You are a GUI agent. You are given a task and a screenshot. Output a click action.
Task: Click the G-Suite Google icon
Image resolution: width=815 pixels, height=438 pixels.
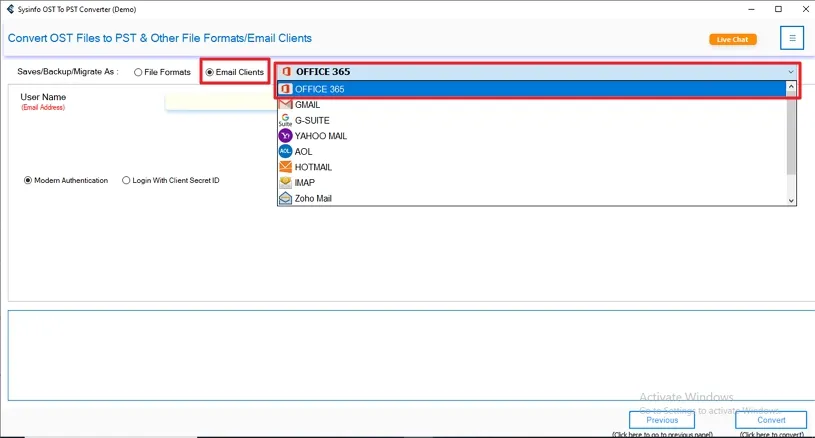coord(285,120)
